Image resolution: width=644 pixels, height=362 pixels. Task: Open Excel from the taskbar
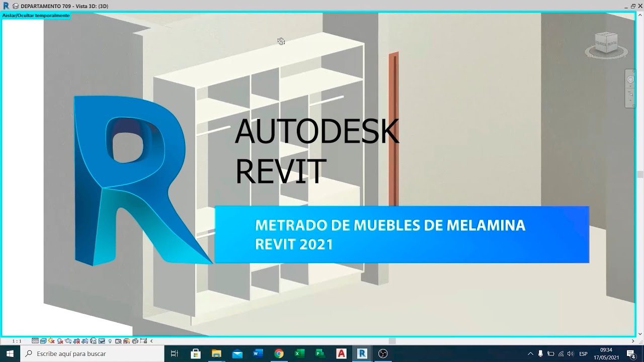(x=299, y=353)
